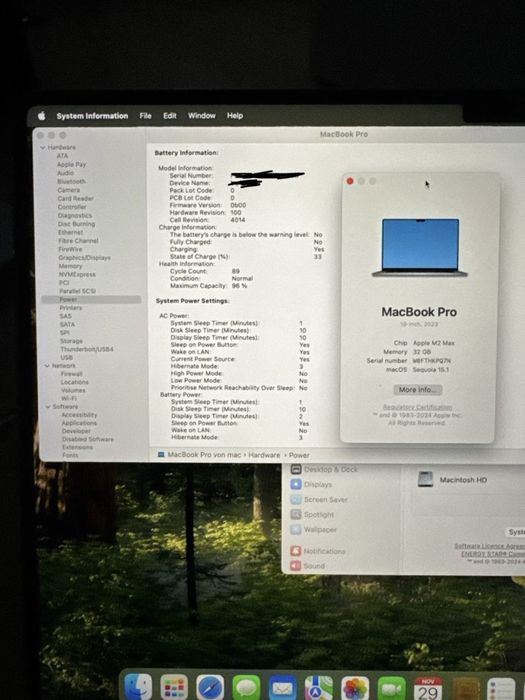Select Thunderbolt/USB4 in the sidebar
525x700 pixels.
(87, 349)
